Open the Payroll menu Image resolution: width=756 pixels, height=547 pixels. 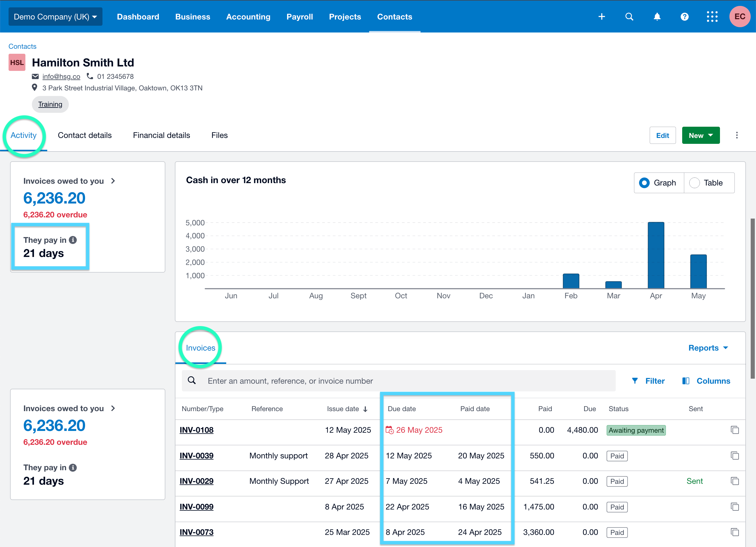(300, 17)
